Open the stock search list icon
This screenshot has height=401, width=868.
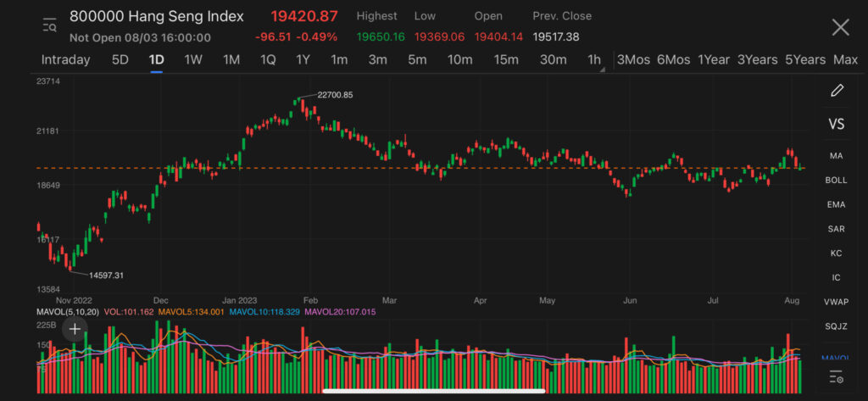[50, 25]
